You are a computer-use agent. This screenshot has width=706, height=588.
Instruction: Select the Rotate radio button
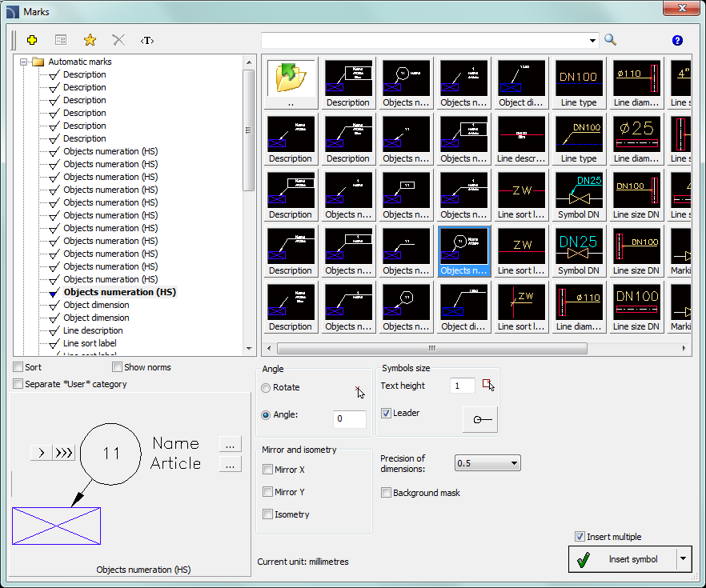point(266,387)
